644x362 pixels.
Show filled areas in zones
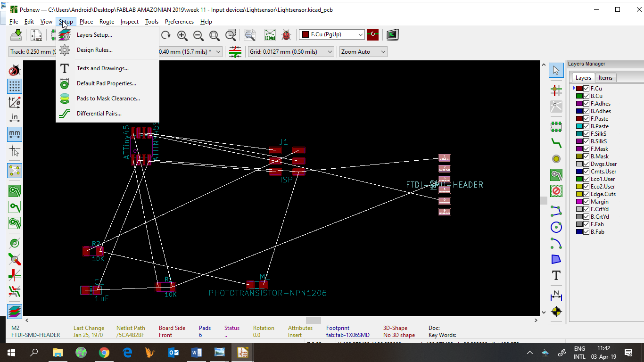[15, 191]
